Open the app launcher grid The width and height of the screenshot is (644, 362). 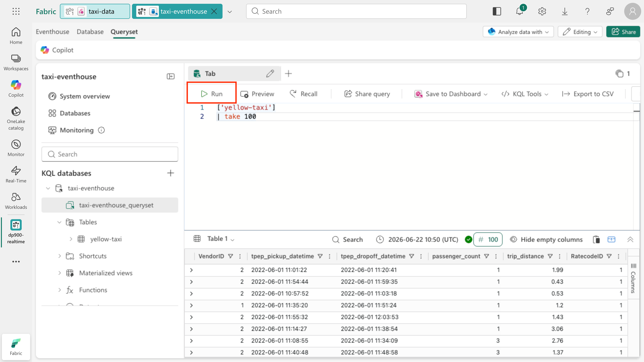pos(16,11)
